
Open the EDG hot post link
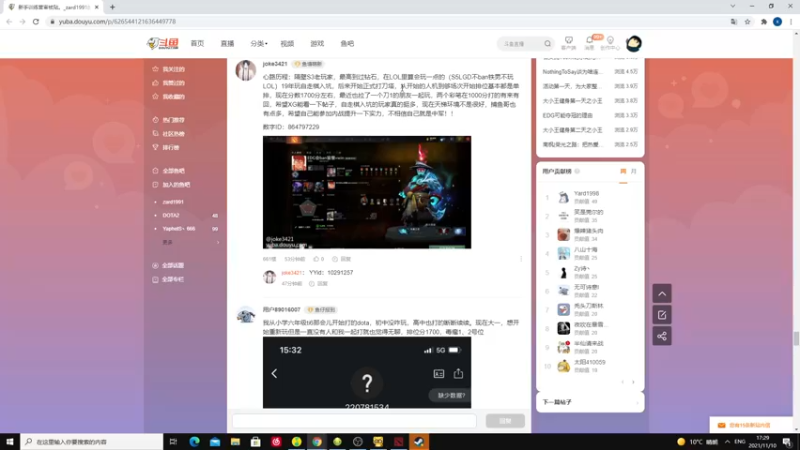(x=567, y=115)
